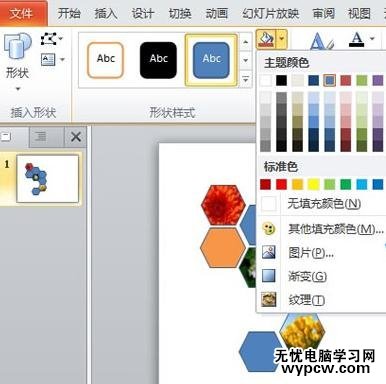The height and width of the screenshot is (384, 386).
Task: Open the 渐变(G) gradient submenu
Action: [322, 276]
